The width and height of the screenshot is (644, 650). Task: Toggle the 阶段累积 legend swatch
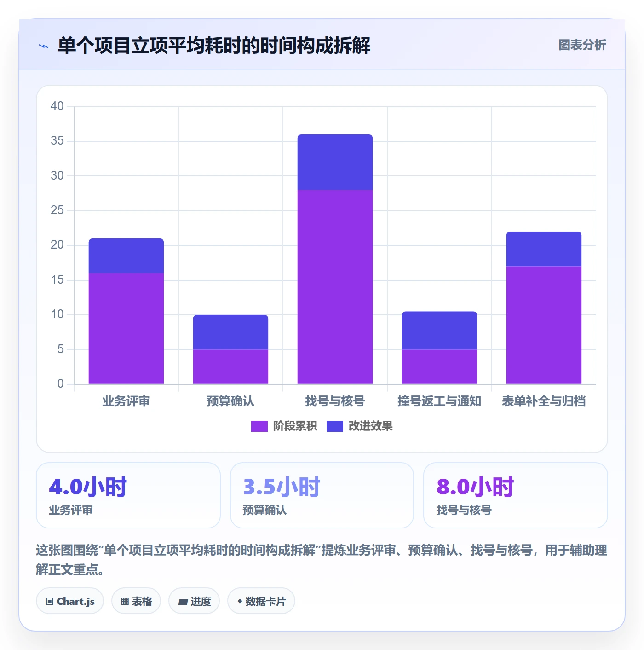click(259, 426)
